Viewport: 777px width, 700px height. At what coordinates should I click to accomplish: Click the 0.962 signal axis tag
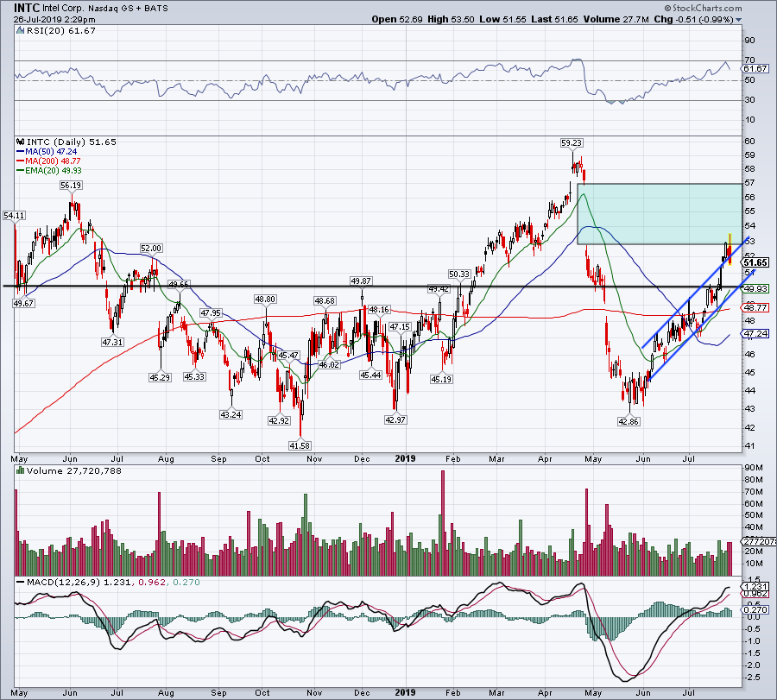(756, 594)
